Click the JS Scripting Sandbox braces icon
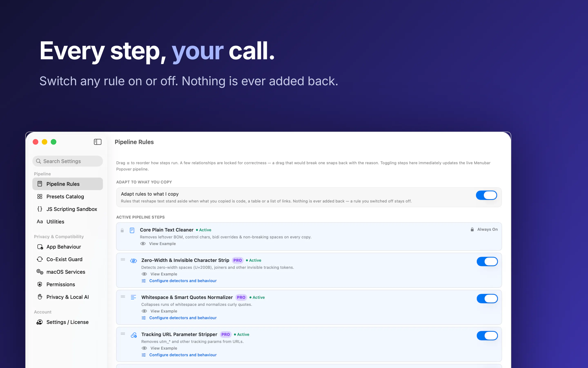The image size is (588, 368). click(40, 209)
